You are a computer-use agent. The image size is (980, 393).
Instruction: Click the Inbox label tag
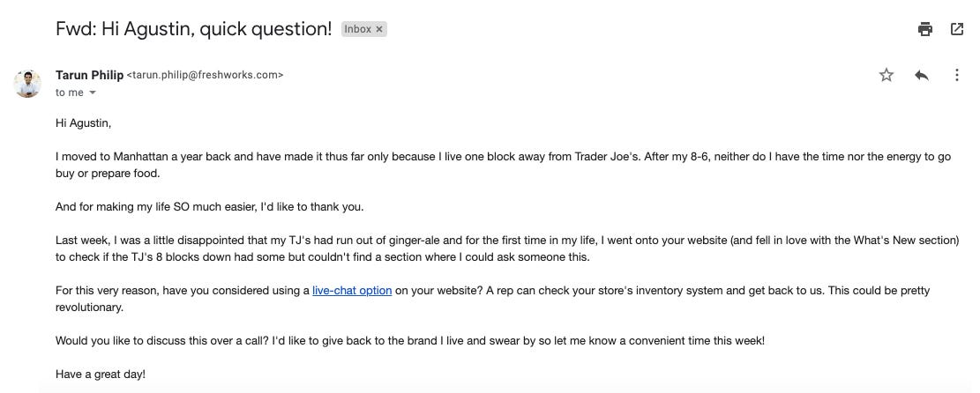pos(358,29)
